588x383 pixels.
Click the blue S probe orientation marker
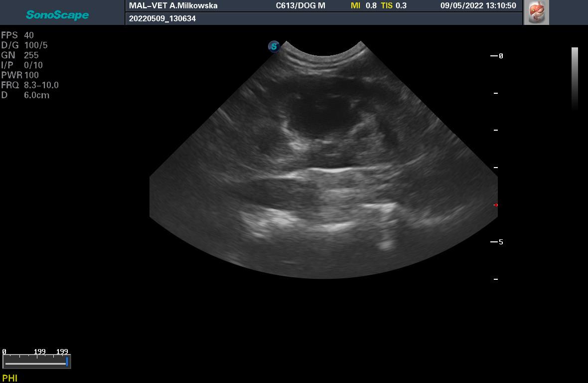pos(274,46)
